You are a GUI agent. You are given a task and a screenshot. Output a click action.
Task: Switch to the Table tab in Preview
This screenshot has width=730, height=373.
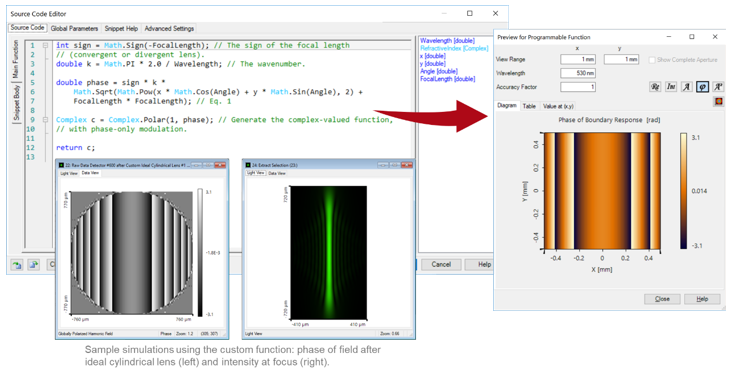[x=529, y=106]
